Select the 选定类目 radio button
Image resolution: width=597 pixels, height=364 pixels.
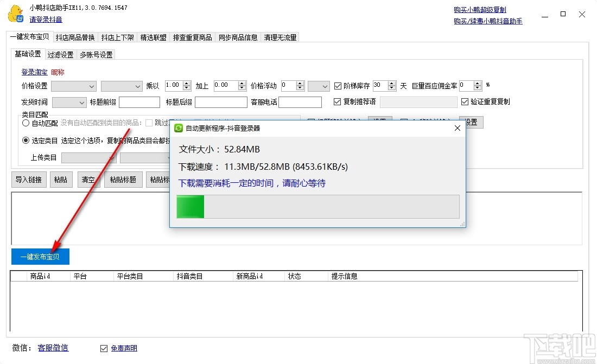tap(26, 141)
